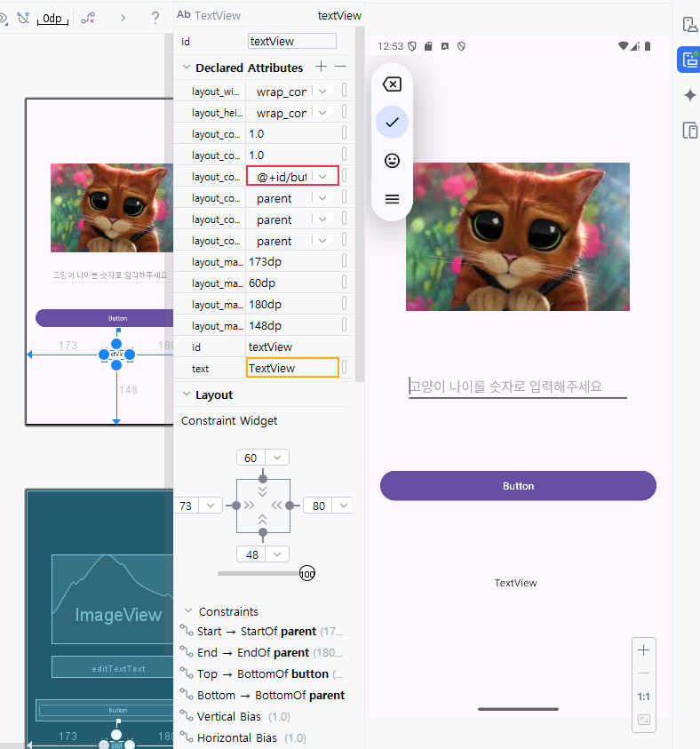Click the left constraint anchor dot in widget
This screenshot has height=749, width=700.
point(236,506)
